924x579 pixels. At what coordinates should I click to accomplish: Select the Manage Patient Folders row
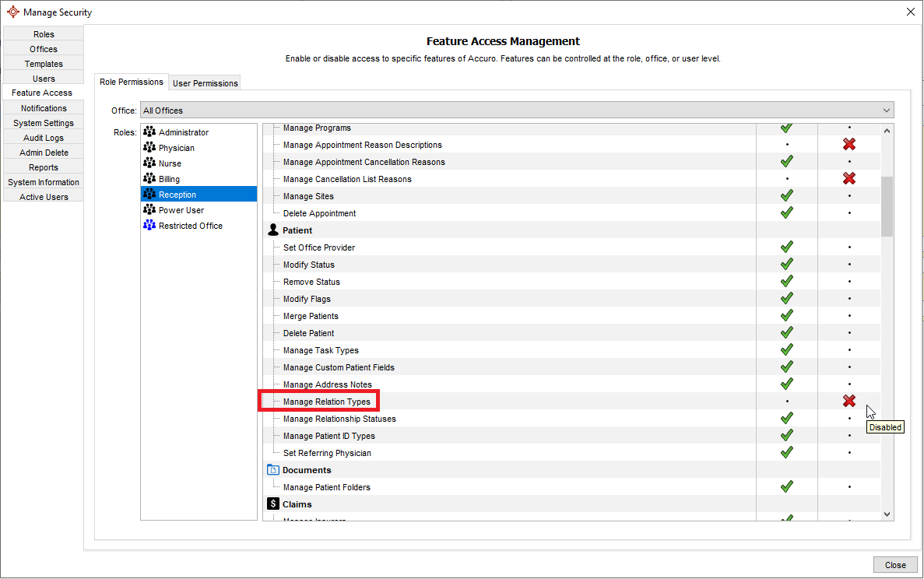click(326, 487)
